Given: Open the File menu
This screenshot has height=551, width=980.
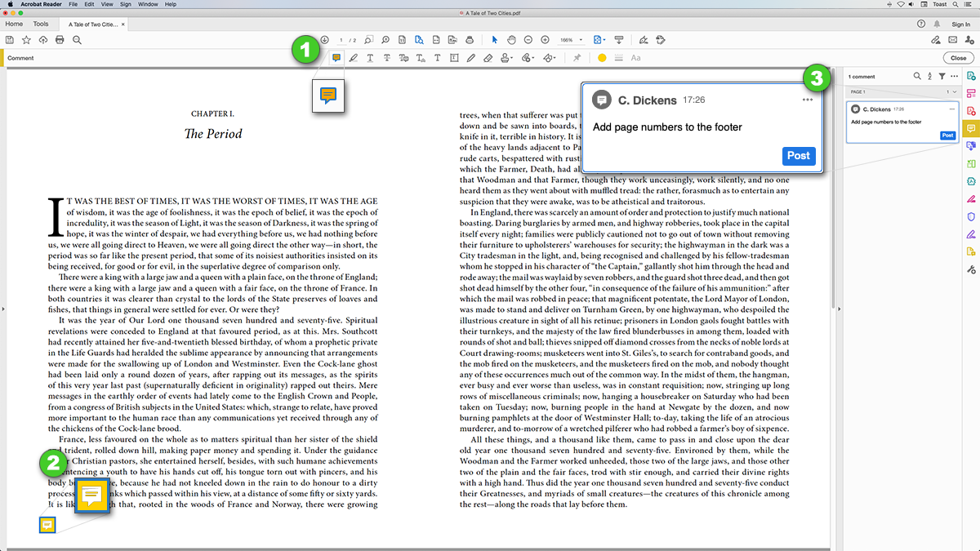Looking at the screenshot, I should 74,4.
